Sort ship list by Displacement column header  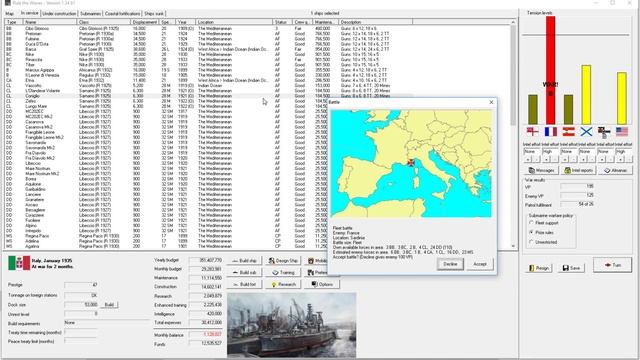[x=145, y=22]
